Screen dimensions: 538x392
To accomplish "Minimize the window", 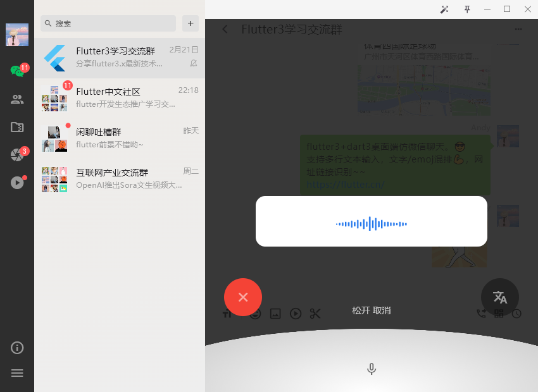I will [x=487, y=9].
